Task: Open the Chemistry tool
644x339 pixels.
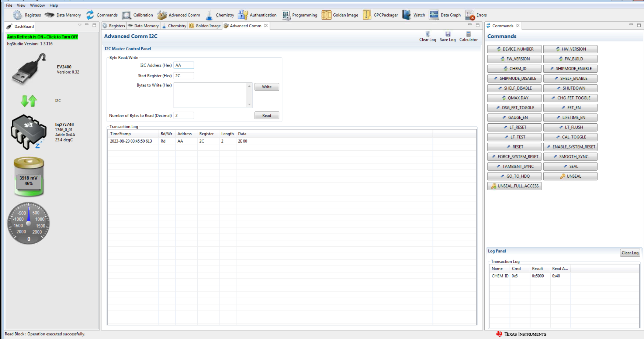Action: [x=220, y=15]
